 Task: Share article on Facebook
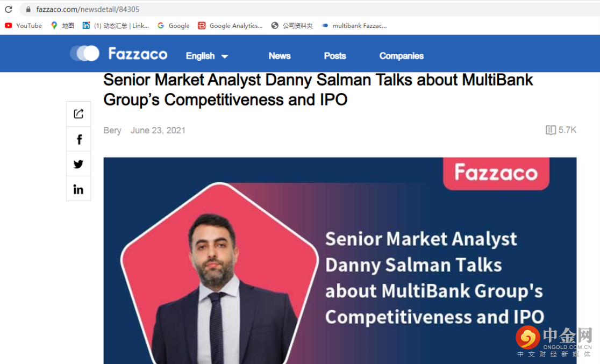tap(78, 139)
